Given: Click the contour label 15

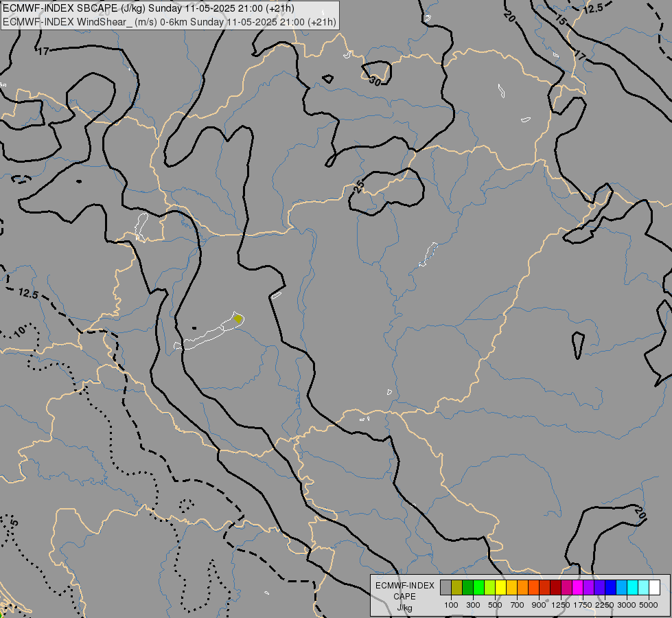Looking at the screenshot, I should click(561, 19).
